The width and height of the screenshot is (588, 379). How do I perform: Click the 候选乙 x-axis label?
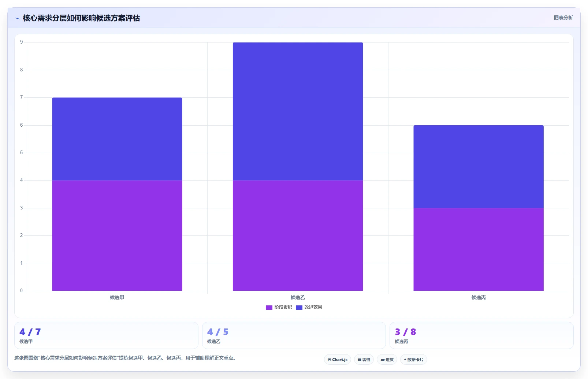(x=298, y=298)
